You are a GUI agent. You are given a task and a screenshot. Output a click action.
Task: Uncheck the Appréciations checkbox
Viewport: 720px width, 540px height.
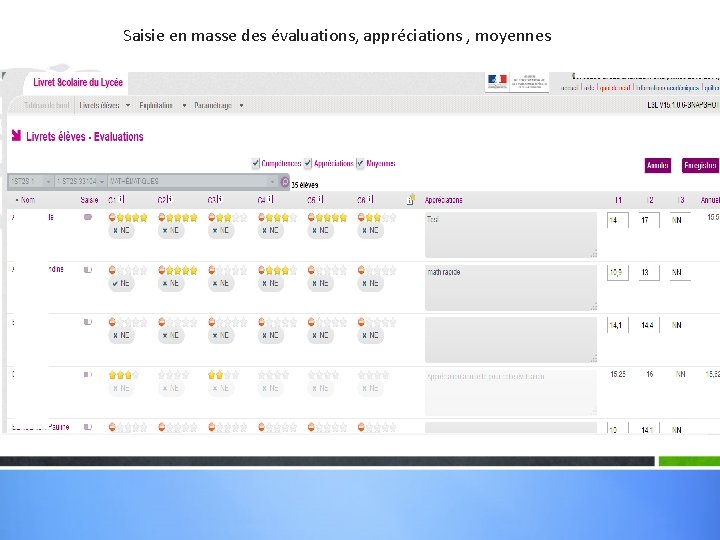click(x=308, y=163)
